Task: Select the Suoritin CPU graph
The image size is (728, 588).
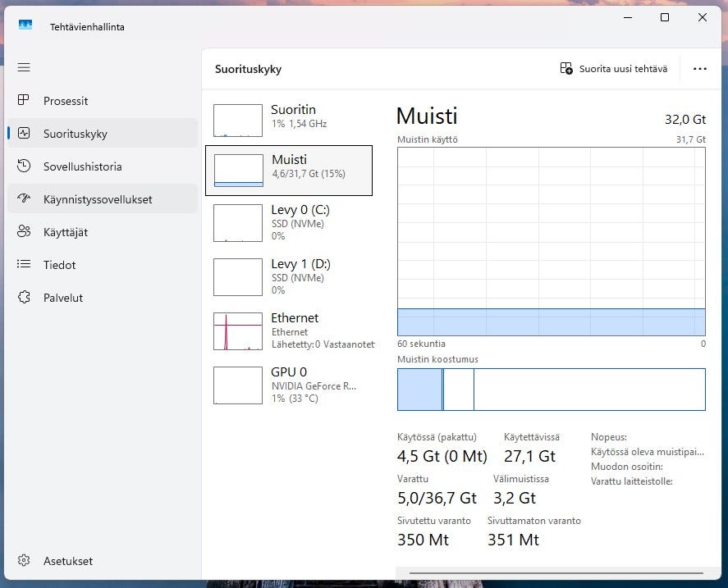Action: point(238,120)
